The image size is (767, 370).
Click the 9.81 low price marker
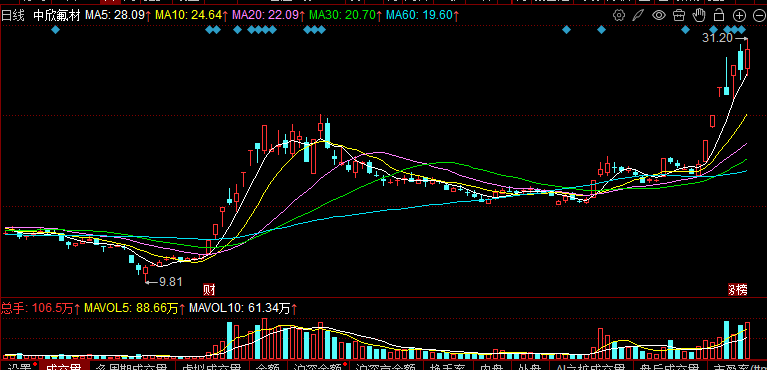coord(171,281)
